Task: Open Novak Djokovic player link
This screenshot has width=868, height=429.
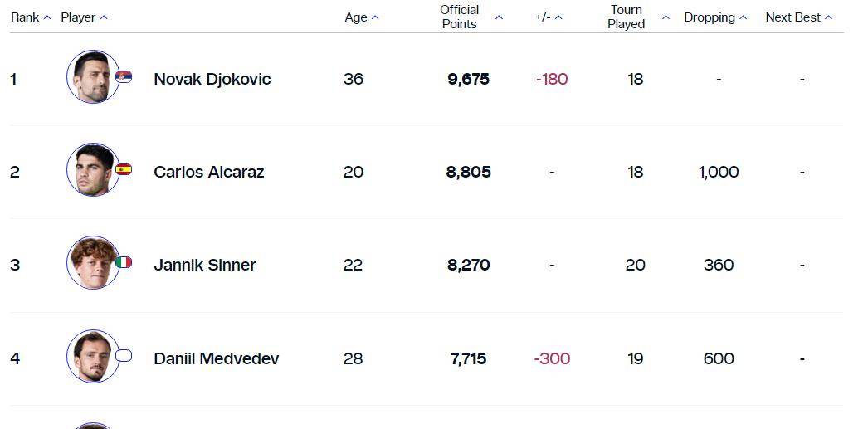Action: coord(212,79)
